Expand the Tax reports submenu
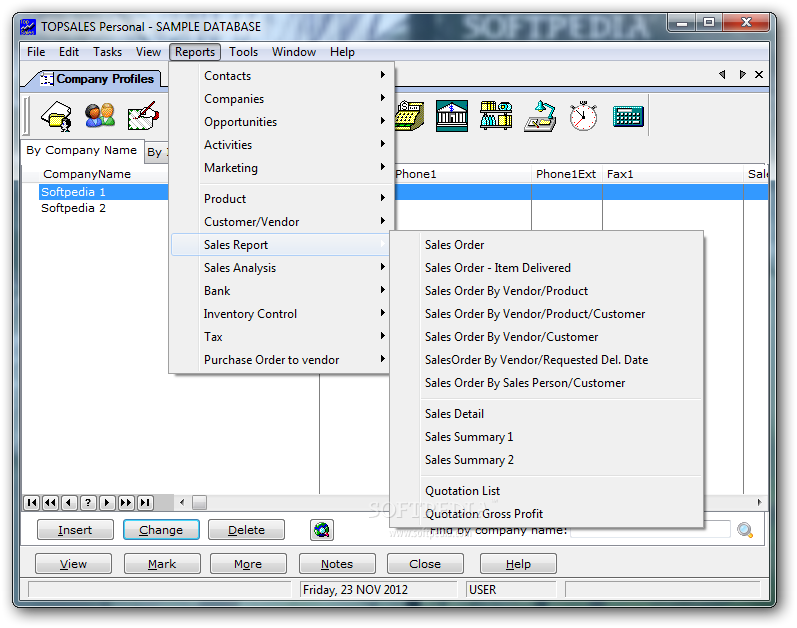This screenshot has width=797, height=628. coord(282,337)
